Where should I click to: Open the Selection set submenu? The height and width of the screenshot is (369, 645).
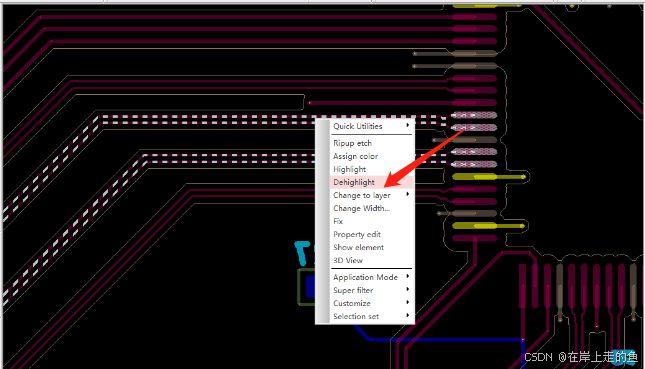[371, 316]
